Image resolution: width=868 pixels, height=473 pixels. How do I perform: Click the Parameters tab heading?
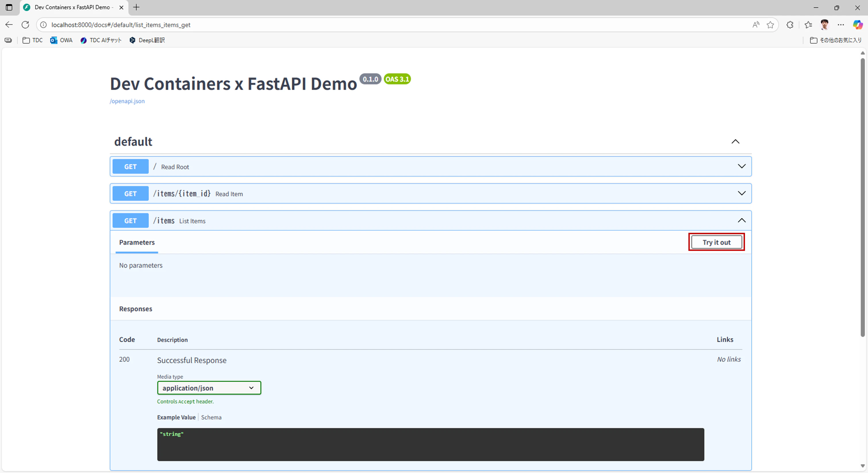click(137, 242)
